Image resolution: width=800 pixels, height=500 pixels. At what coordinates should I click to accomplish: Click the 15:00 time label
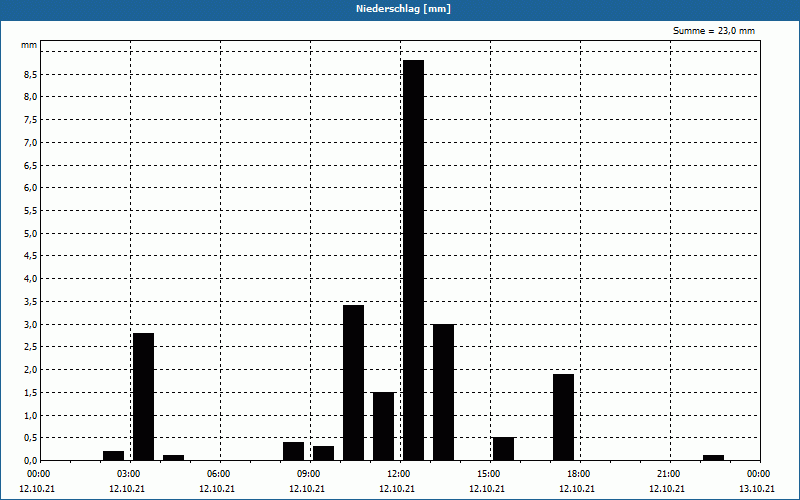[489, 474]
